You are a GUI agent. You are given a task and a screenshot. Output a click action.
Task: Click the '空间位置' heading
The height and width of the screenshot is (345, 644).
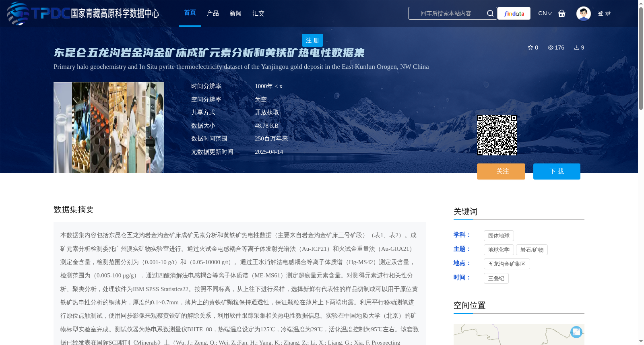pyautogui.click(x=469, y=305)
